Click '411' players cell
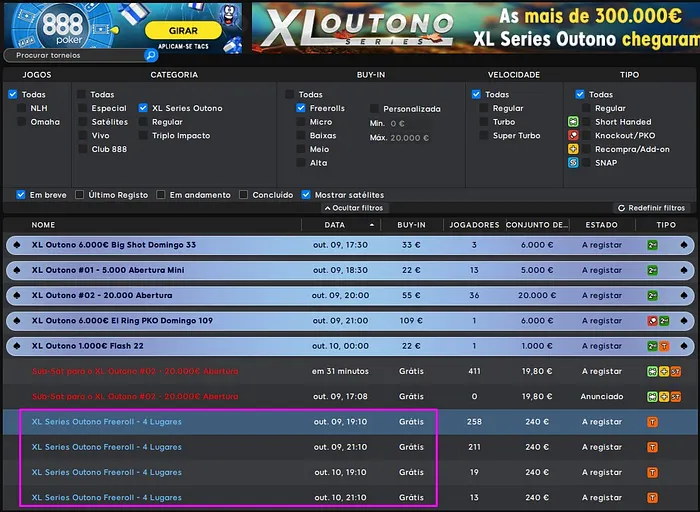 click(x=474, y=371)
